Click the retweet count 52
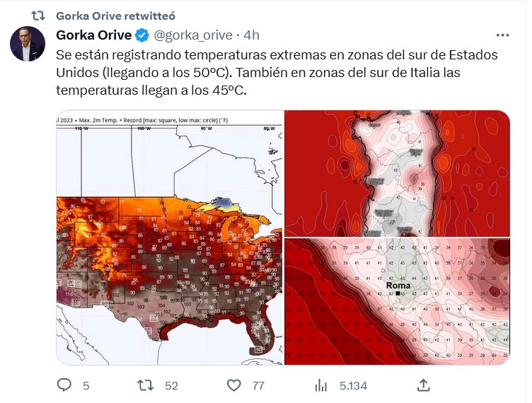Screen dimensions: 532x403 (170, 385)
